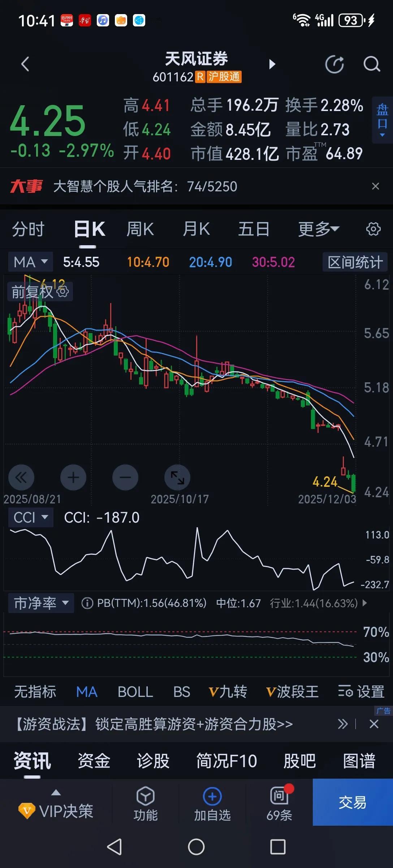Viewport: 393px width, 868px height.
Task: Open 功能 cube icon menu
Action: tap(146, 804)
